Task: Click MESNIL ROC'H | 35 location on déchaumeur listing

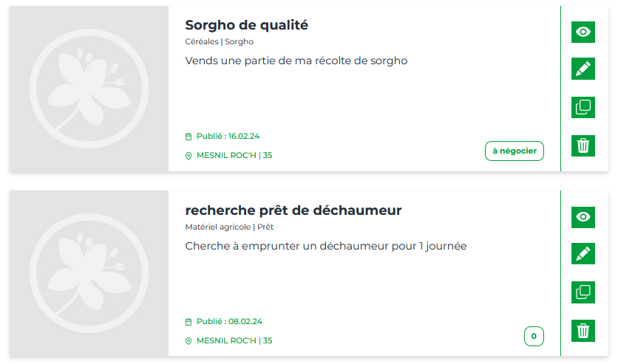Action: pyautogui.click(x=234, y=341)
